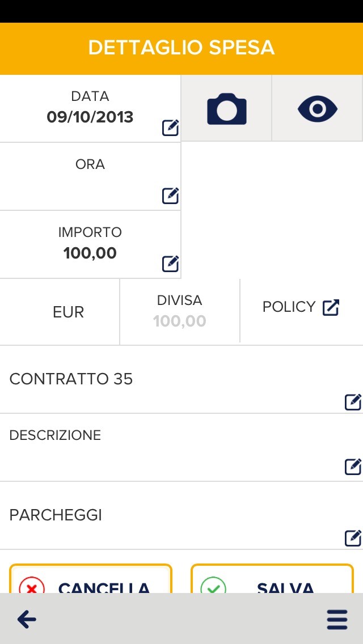Tap the eye icon to view receipt
Screen dimensions: 363x644
[x=317, y=108]
